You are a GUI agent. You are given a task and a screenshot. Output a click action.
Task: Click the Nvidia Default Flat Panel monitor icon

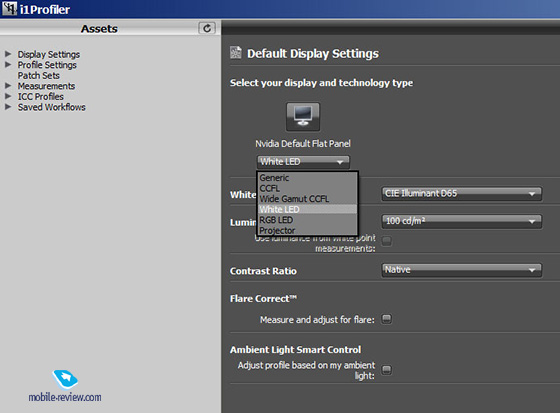303,117
